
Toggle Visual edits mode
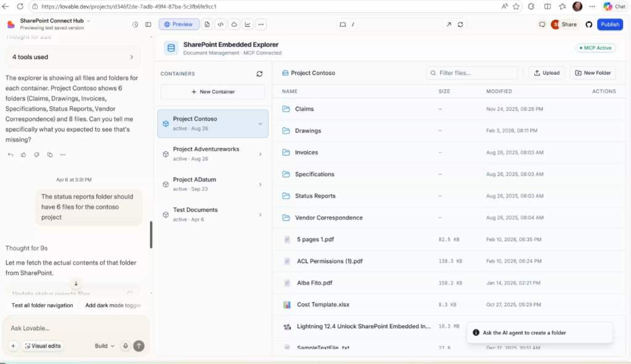42,346
